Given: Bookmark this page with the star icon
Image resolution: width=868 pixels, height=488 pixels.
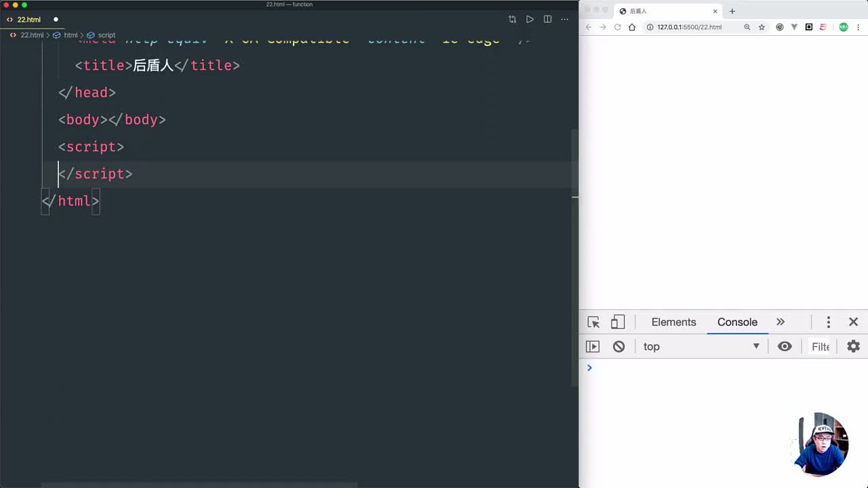Looking at the screenshot, I should 762,27.
